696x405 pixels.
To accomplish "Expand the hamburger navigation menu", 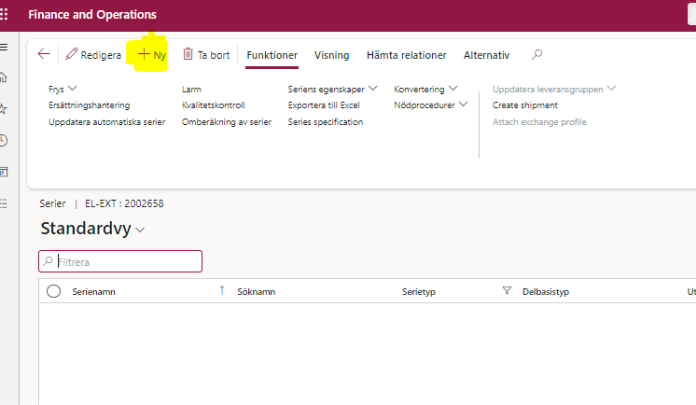I will coord(4,47).
